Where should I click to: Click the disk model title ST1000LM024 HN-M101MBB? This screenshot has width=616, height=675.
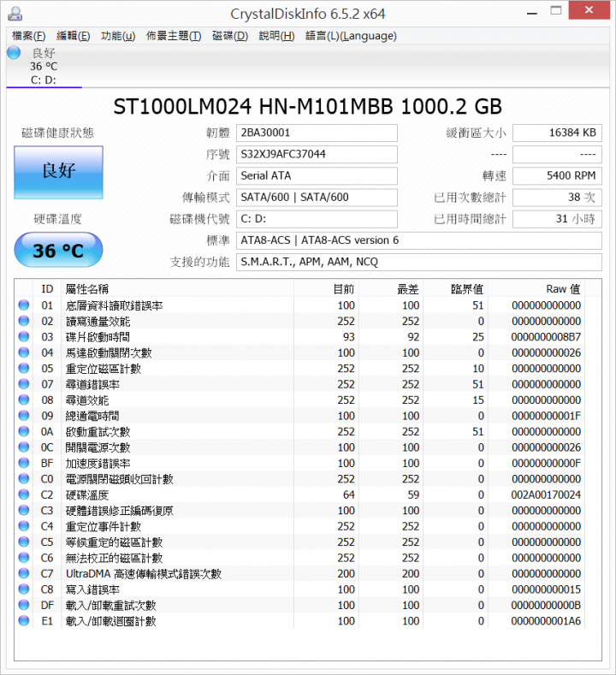253,107
